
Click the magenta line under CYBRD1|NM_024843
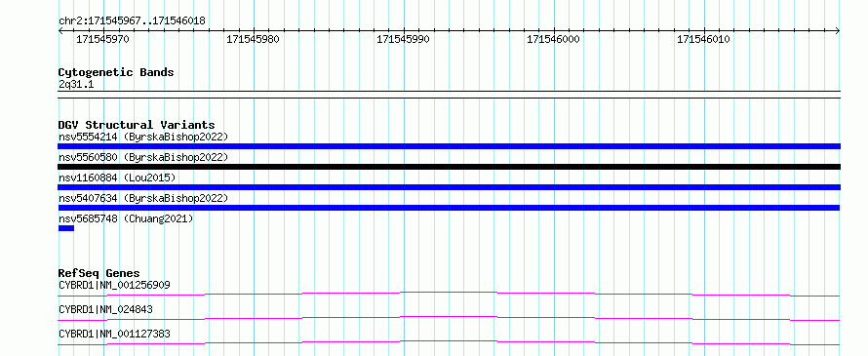coord(449,318)
